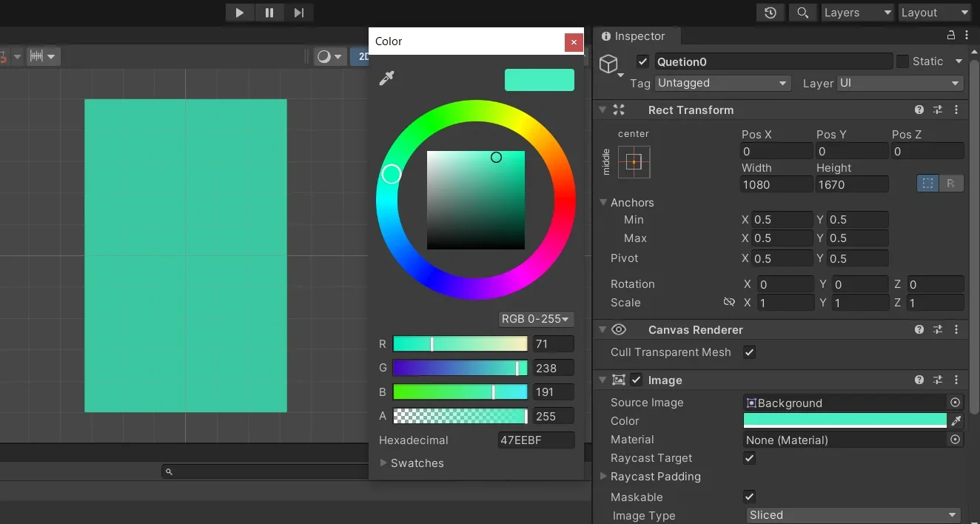The height and width of the screenshot is (524, 980).
Task: Open Canvas Renderer help icon
Action: point(919,329)
